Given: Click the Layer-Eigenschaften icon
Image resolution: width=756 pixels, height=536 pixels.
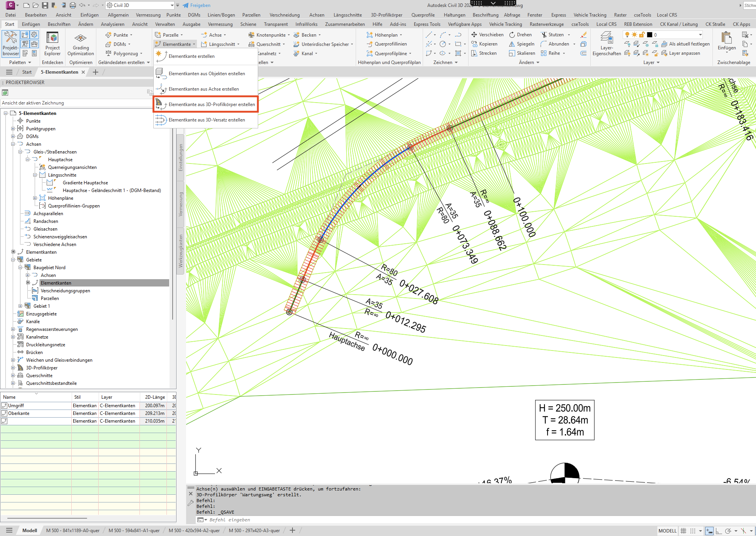Looking at the screenshot, I should pos(606,44).
